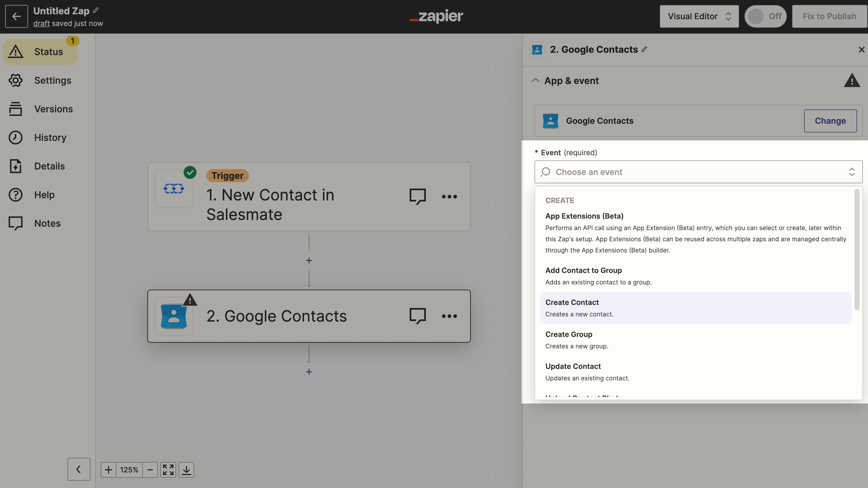This screenshot has height=488, width=868.
Task: Select the New Contact in Salesmate step
Action: point(309,197)
